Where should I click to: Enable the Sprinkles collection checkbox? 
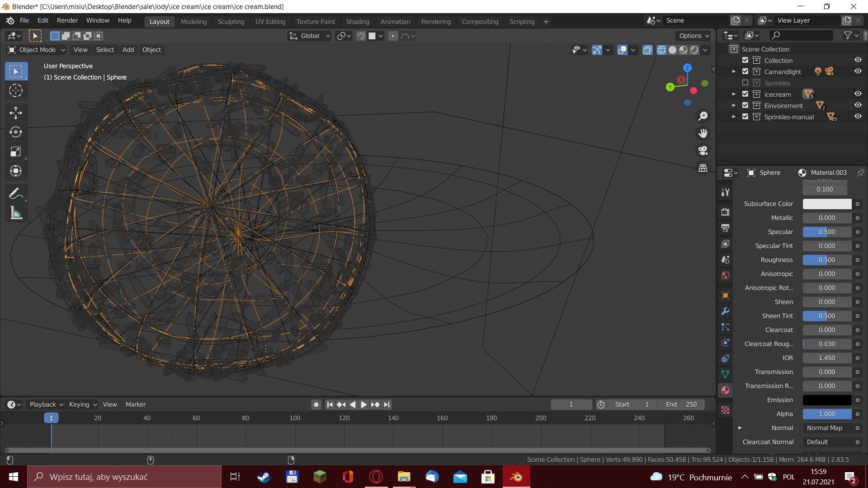coord(745,83)
